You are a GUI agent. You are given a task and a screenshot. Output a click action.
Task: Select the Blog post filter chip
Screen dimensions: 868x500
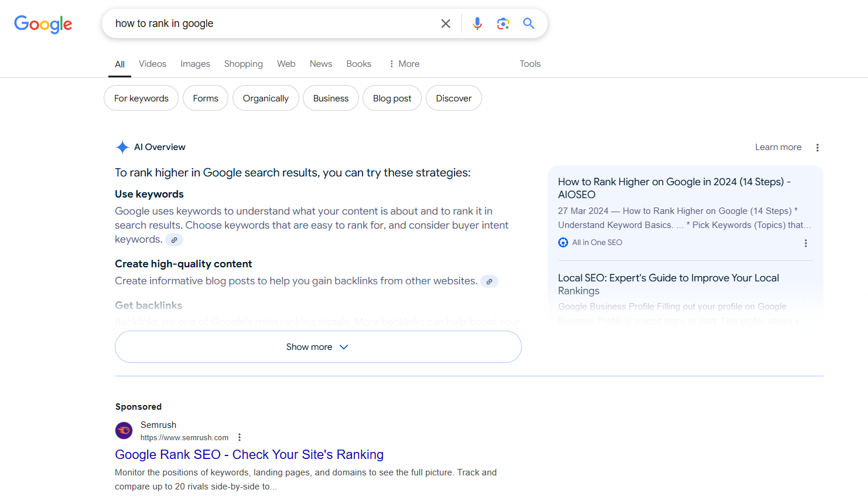tap(392, 98)
